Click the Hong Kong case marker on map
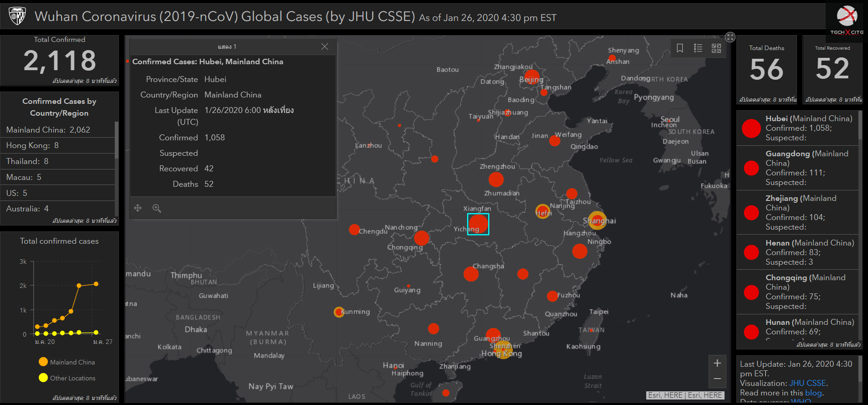Viewport: 868px width, 405px height. [503, 351]
